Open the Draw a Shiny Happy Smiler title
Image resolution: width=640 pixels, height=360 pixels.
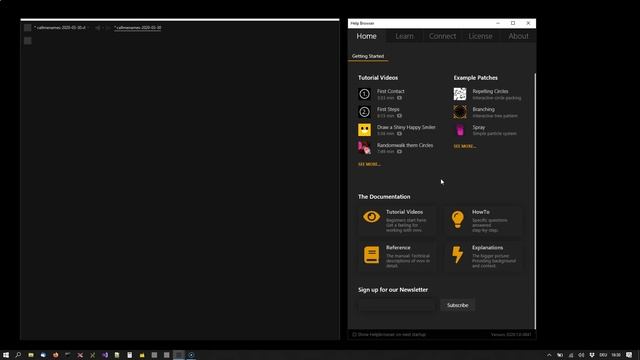click(x=406, y=127)
